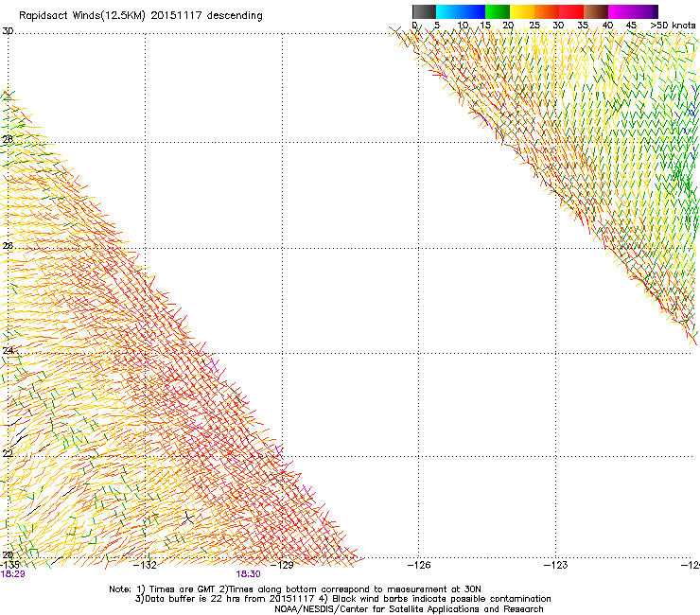Click the cyan-to-blue 5–15 knots color segment
This screenshot has height=615, width=700.
(461, 11)
